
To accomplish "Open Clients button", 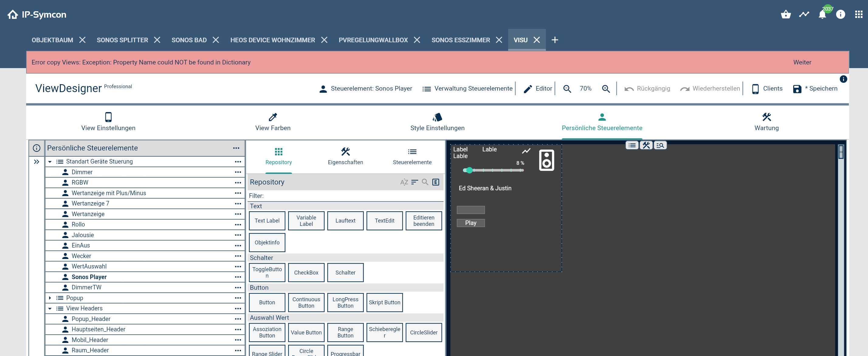I will [x=767, y=89].
